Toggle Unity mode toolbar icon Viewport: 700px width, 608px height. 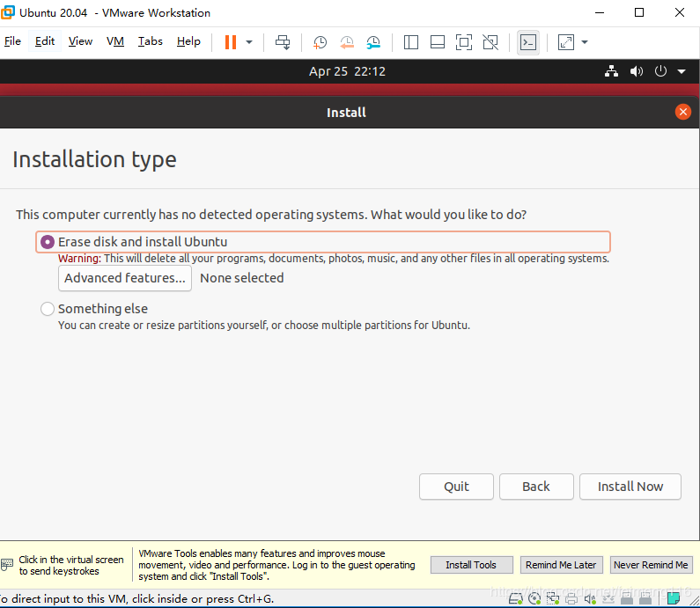490,42
